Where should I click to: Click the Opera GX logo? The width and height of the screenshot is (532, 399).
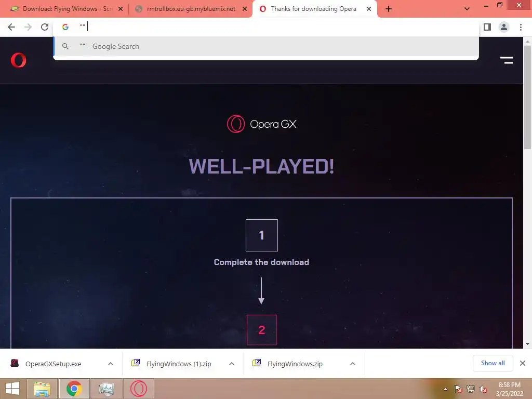pos(262,124)
